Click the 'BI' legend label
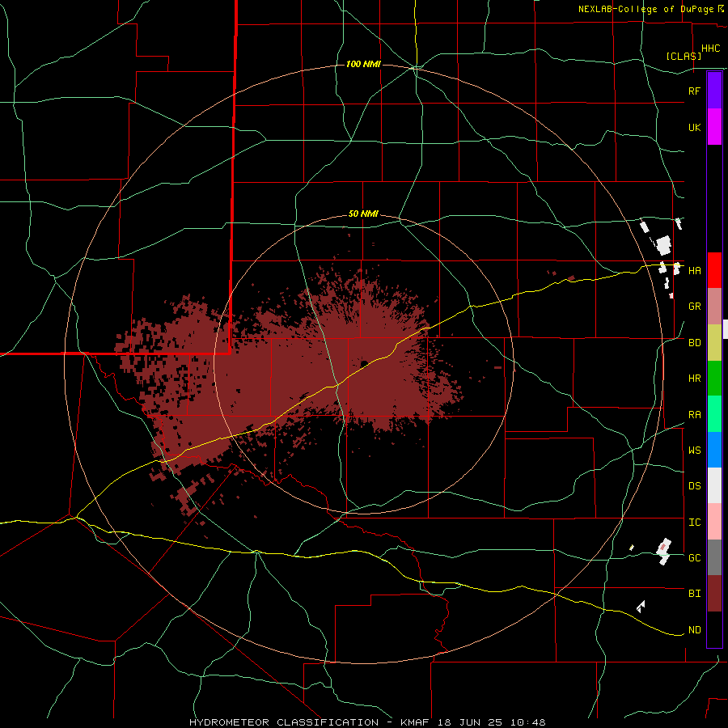This screenshot has height=728, width=728. 694,594
